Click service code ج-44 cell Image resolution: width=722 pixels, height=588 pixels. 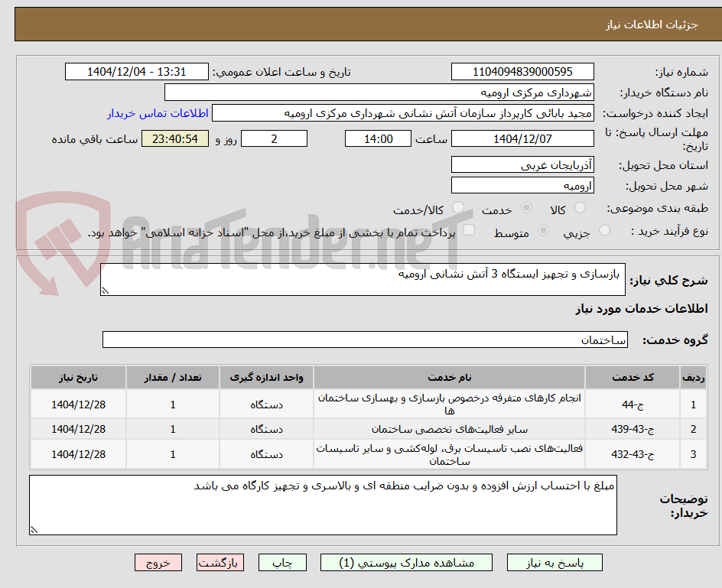point(633,404)
